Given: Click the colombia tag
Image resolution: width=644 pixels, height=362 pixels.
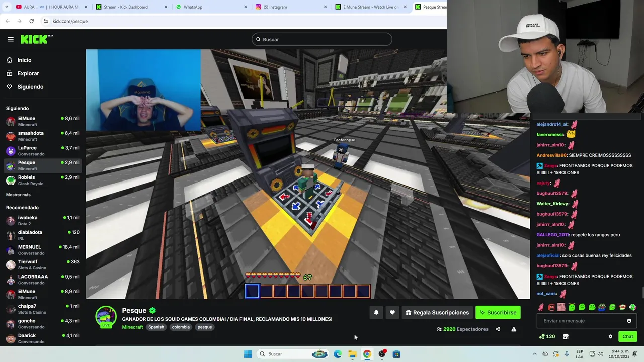Looking at the screenshot, I should (x=181, y=327).
